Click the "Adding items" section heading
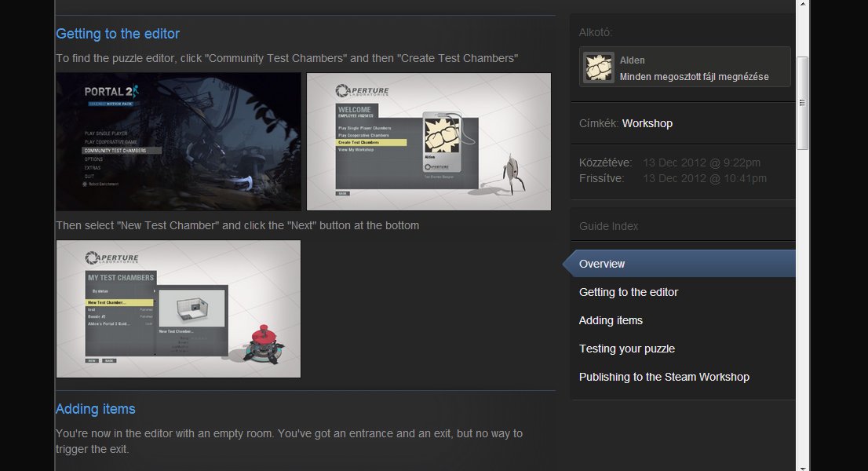The height and width of the screenshot is (471, 868). click(x=95, y=409)
